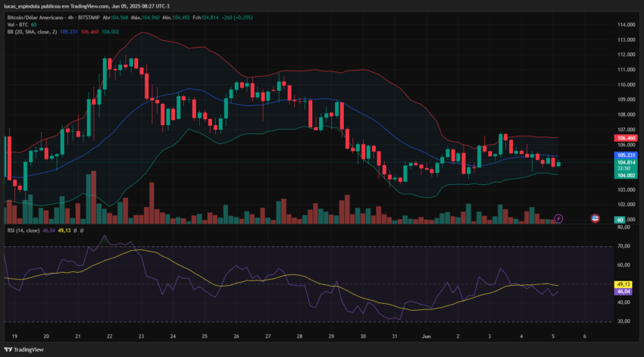Select the green lower band 104.002 label
Viewport: 644px width, 357px height.
626,175
